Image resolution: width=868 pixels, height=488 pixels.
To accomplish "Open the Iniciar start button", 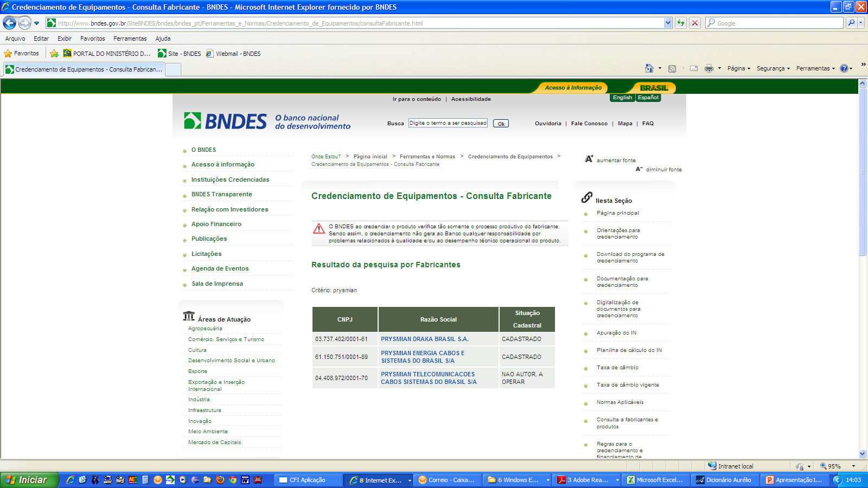I will pyautogui.click(x=28, y=480).
